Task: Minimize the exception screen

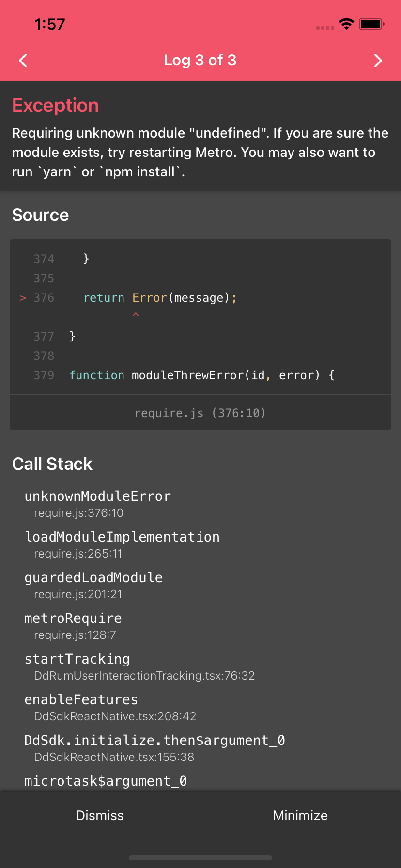Action: [300, 815]
